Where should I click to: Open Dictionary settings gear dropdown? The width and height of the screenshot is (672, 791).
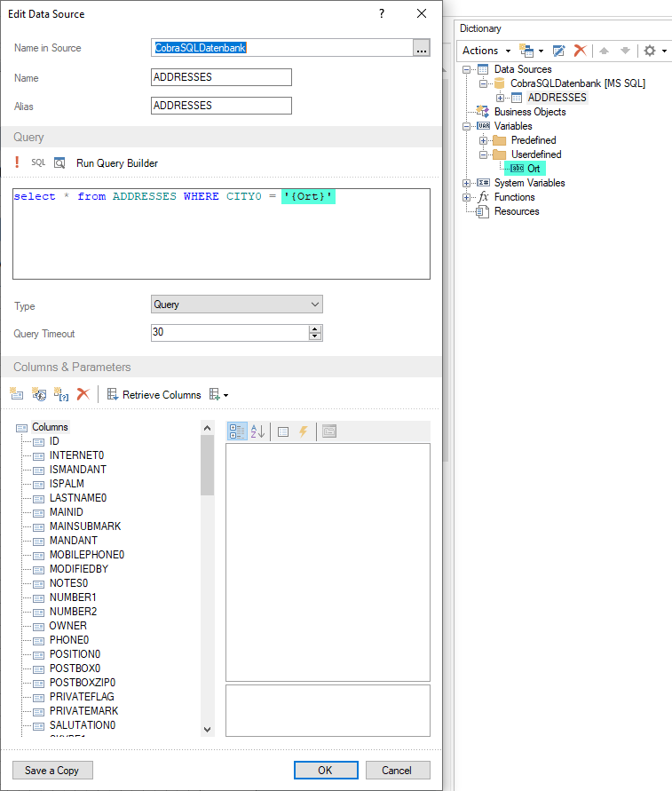pos(654,51)
